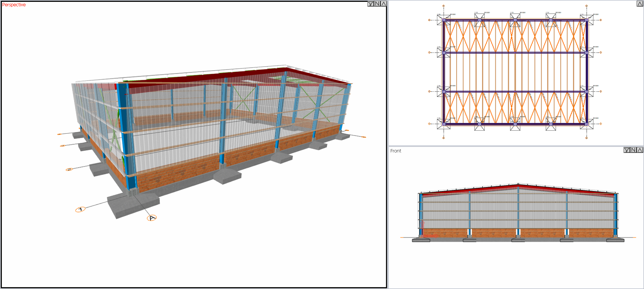Click the N icon in Front viewport
Viewport: 644px width, 289px height.
pyautogui.click(x=634, y=150)
